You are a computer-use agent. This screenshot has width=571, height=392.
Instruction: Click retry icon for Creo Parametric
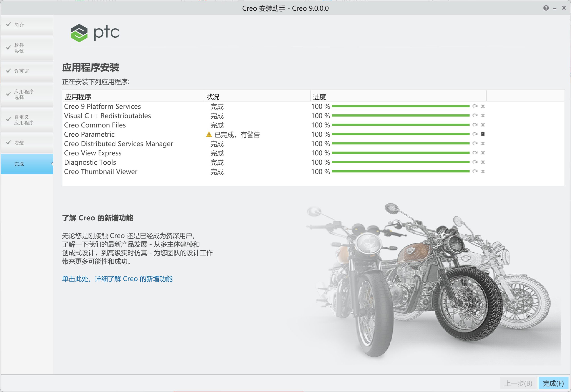point(475,134)
